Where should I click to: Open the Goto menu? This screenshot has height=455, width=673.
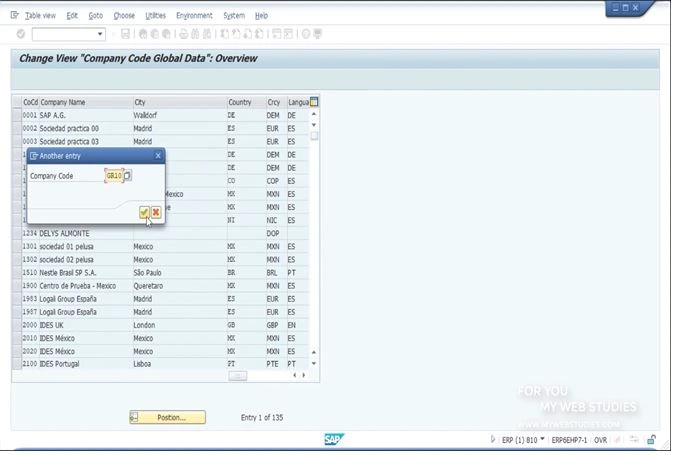click(96, 15)
